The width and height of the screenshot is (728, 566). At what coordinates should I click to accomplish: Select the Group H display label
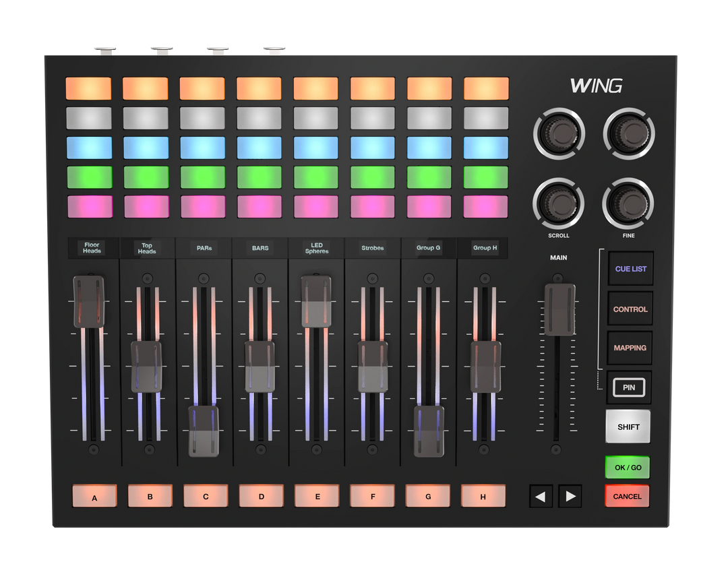pyautogui.click(x=485, y=248)
